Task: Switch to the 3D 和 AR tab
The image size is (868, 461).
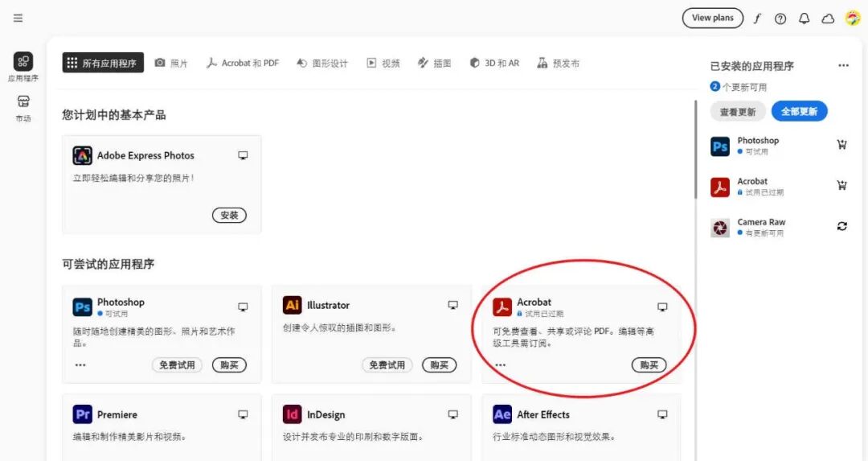Action: pos(494,64)
